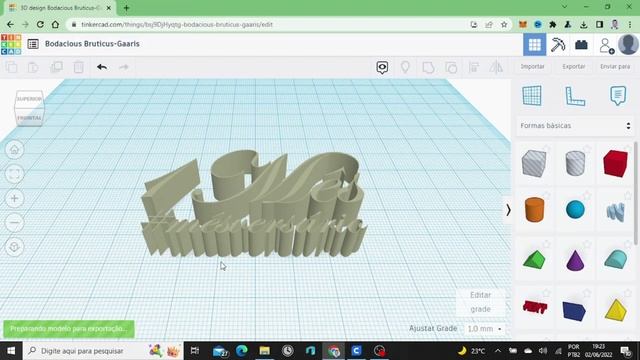This screenshot has height=360, width=640.
Task: Undo the last action
Action: tap(102, 67)
